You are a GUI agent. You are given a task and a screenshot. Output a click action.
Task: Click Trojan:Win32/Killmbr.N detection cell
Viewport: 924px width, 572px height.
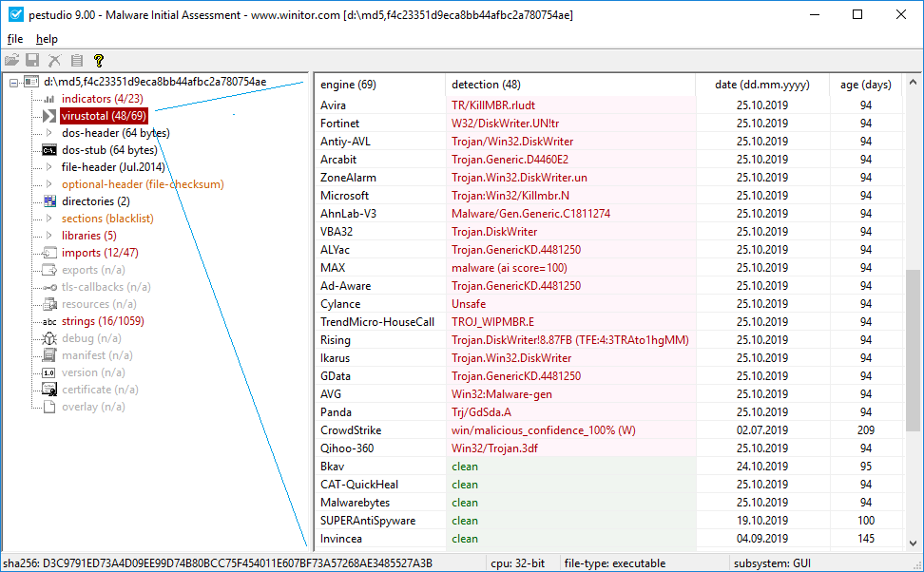(570, 196)
